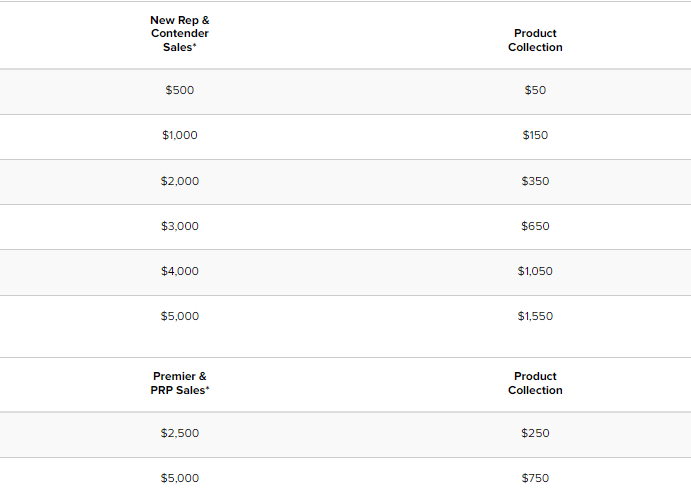Viewport: 691px width, 495px height.
Task: Click the $750 collection value
Action: (535, 478)
